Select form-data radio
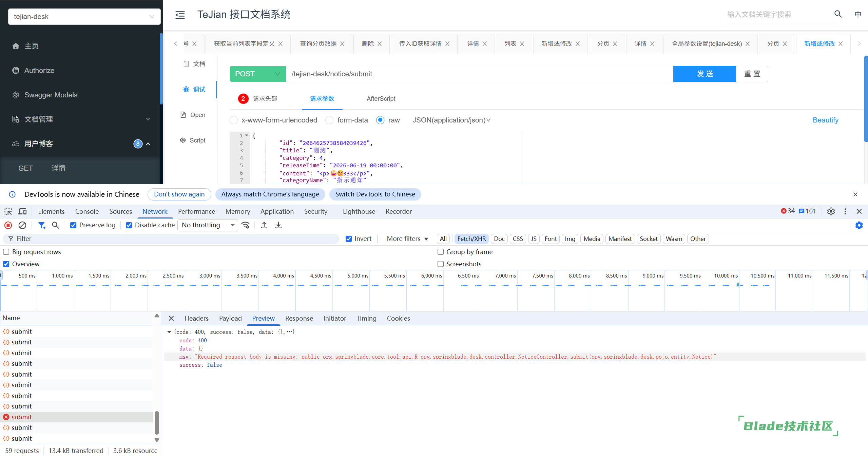The height and width of the screenshot is (457, 868). click(x=329, y=120)
